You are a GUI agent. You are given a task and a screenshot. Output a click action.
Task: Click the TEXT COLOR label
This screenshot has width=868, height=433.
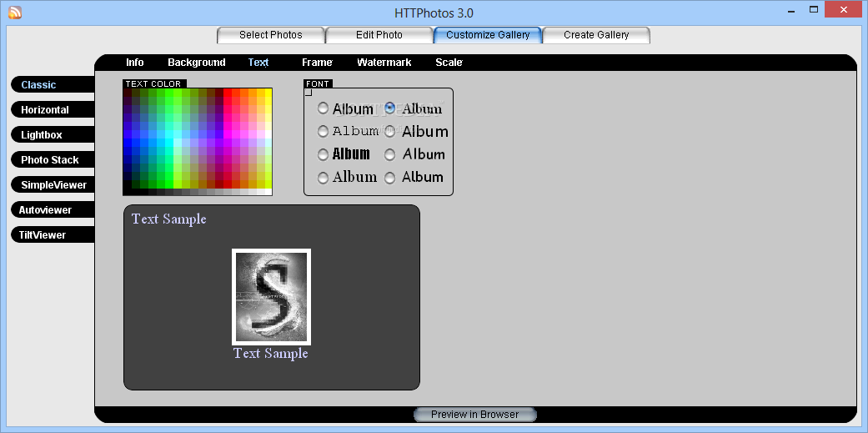tap(154, 83)
